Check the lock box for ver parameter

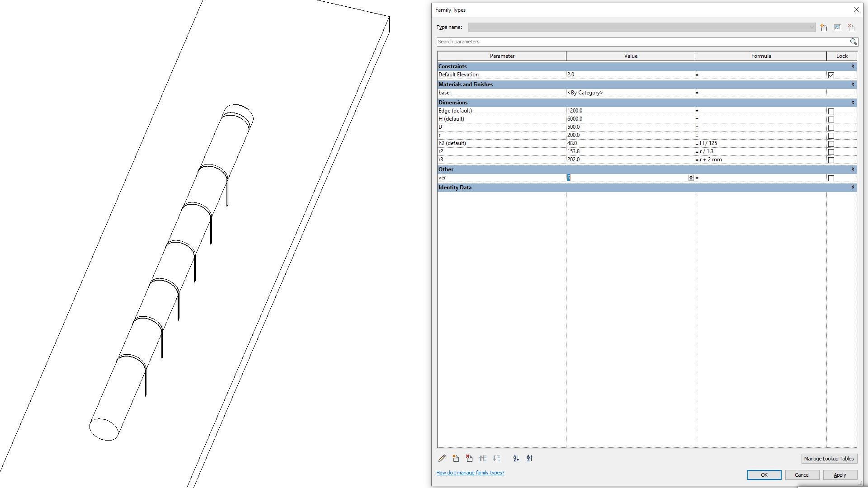click(x=831, y=178)
